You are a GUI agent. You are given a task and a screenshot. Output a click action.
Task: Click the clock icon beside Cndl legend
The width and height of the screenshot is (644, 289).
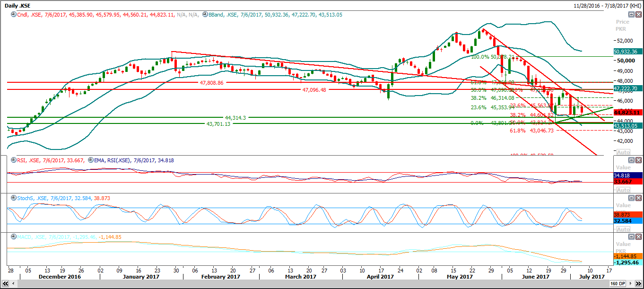coord(13,15)
